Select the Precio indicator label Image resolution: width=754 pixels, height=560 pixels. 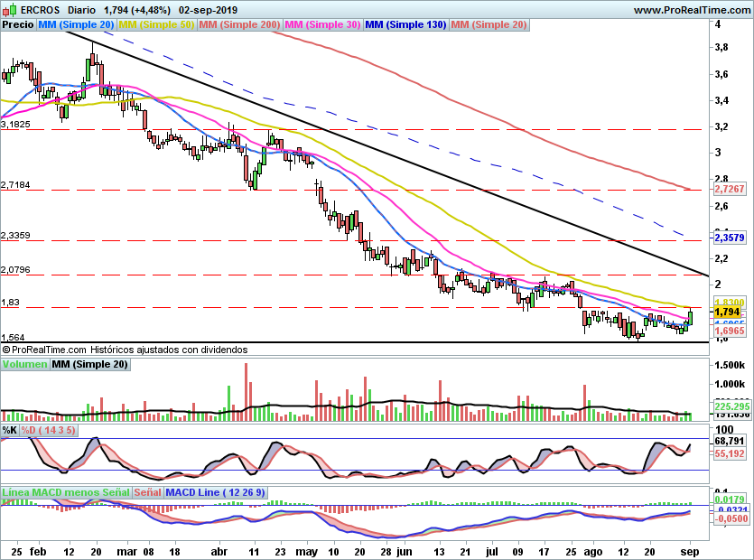tap(18, 25)
